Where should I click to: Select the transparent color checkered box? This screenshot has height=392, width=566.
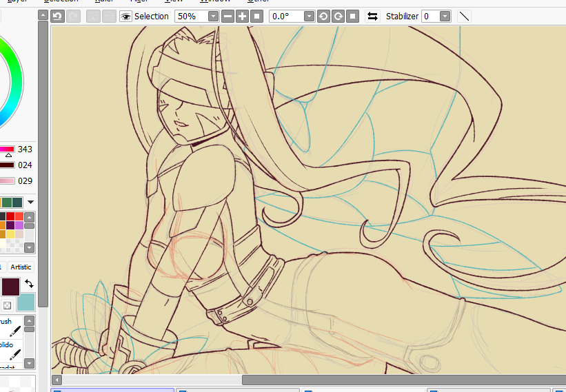click(x=7, y=305)
